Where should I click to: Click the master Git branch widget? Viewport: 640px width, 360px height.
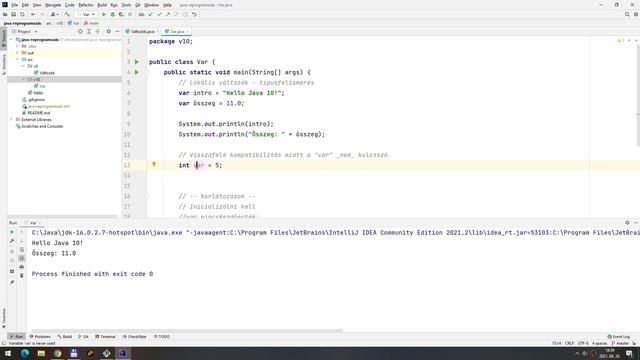click(621, 343)
